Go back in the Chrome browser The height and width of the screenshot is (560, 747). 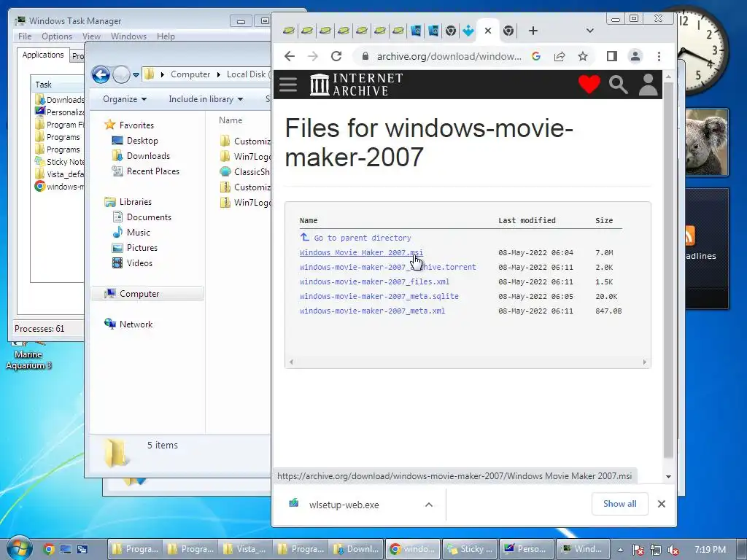coord(290,56)
